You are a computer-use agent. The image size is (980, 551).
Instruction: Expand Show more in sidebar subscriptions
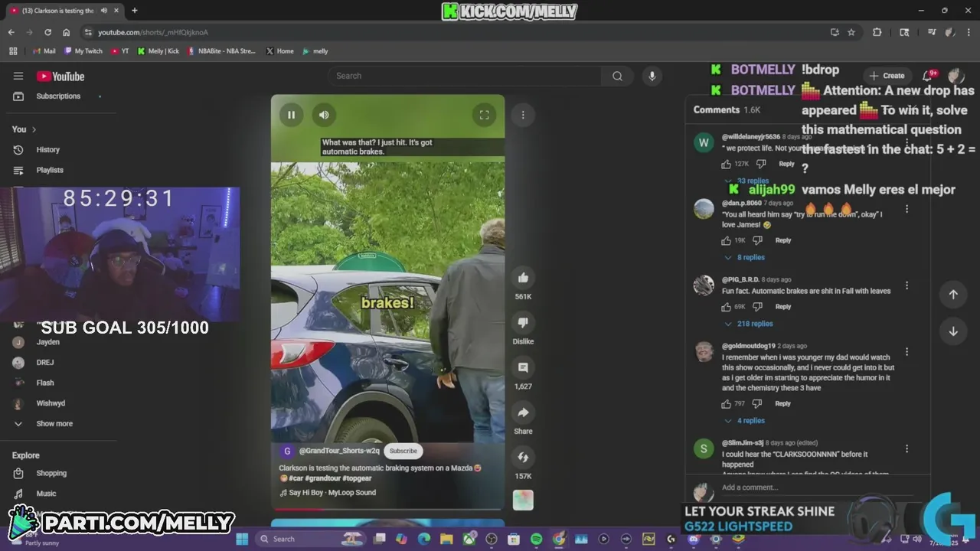(54, 424)
